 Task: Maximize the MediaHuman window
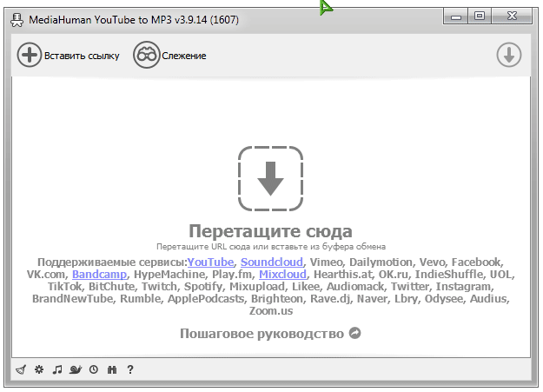tap(480, 16)
